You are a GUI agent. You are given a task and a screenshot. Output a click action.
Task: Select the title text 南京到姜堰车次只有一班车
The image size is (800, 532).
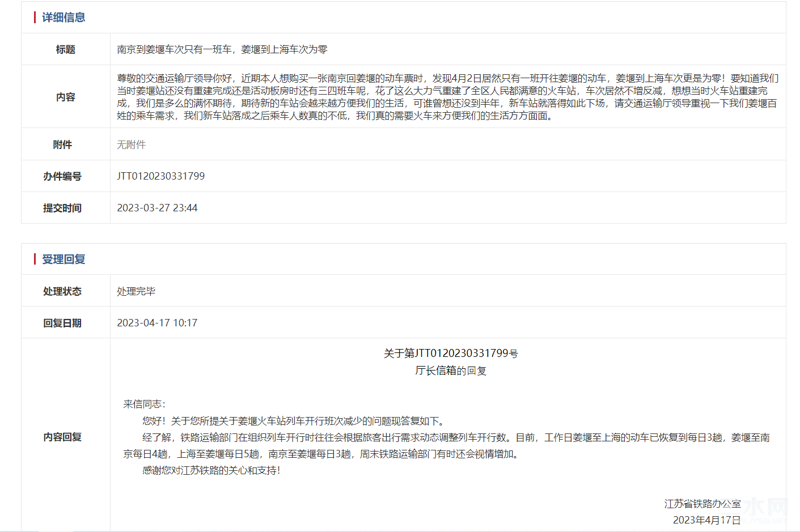click(175, 49)
